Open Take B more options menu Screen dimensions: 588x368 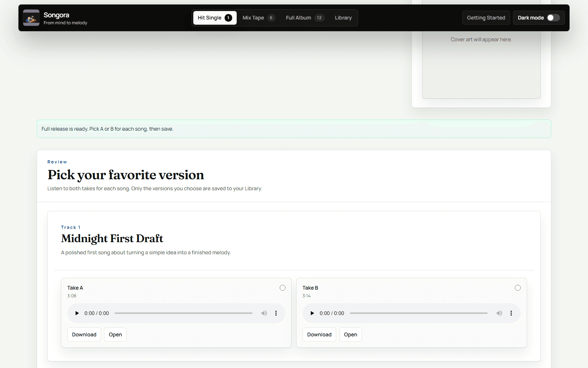coord(511,313)
